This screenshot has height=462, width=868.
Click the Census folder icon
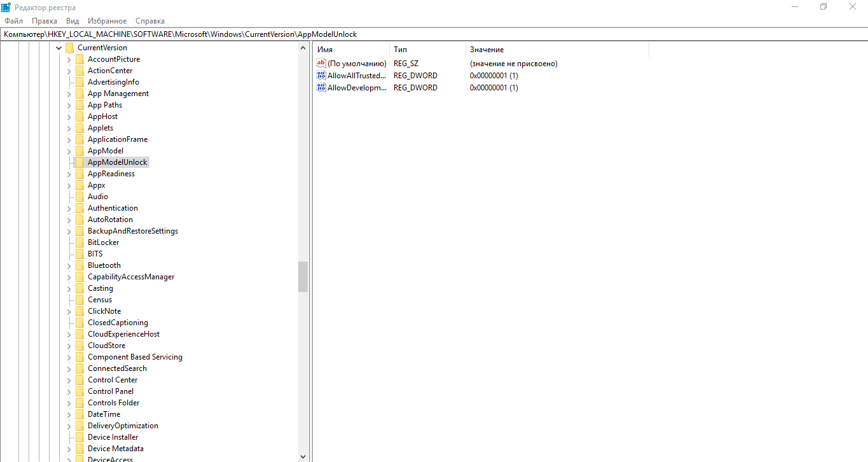coord(79,300)
